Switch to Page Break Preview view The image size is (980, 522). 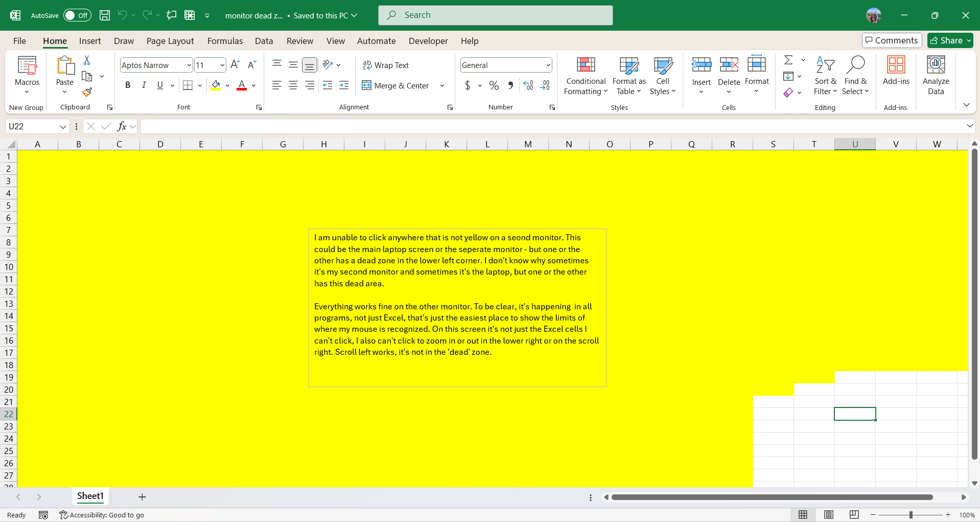pos(854,515)
